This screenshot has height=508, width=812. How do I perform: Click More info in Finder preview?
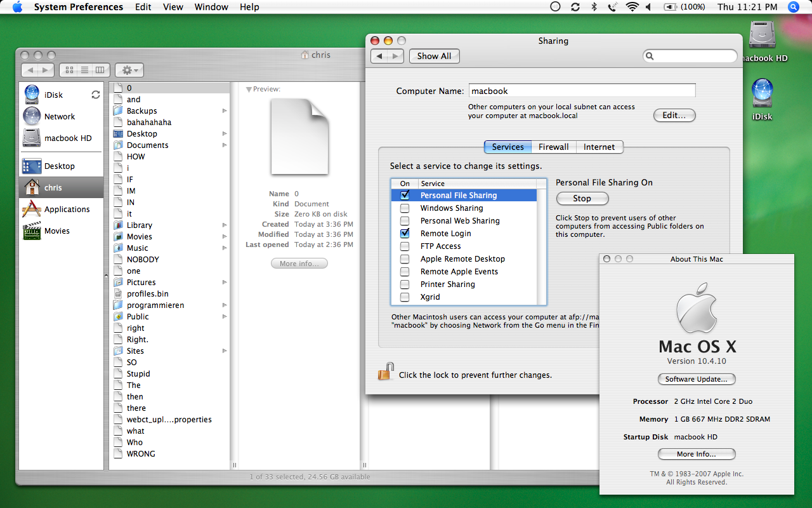[299, 264]
